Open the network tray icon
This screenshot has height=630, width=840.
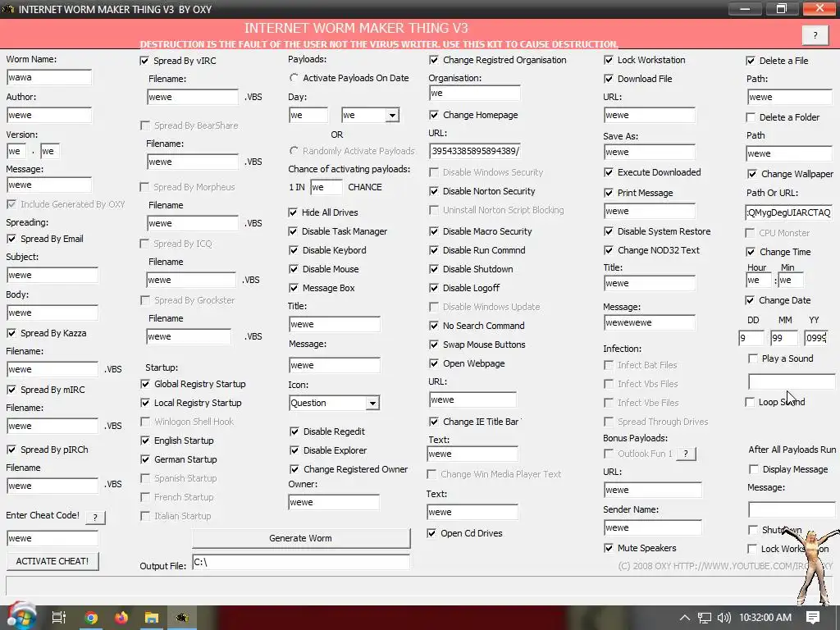coord(705,618)
